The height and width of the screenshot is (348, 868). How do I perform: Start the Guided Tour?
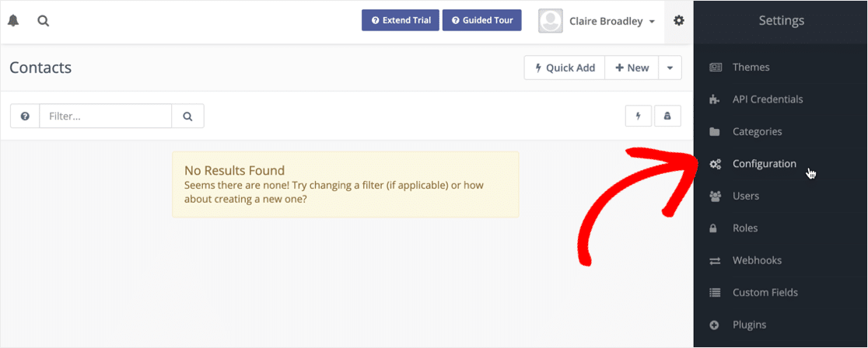click(x=481, y=20)
